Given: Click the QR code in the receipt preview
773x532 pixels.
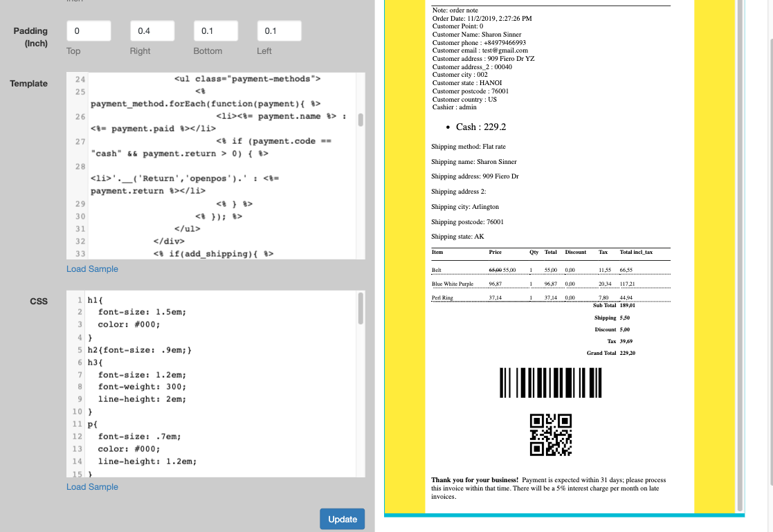Looking at the screenshot, I should (x=550, y=434).
